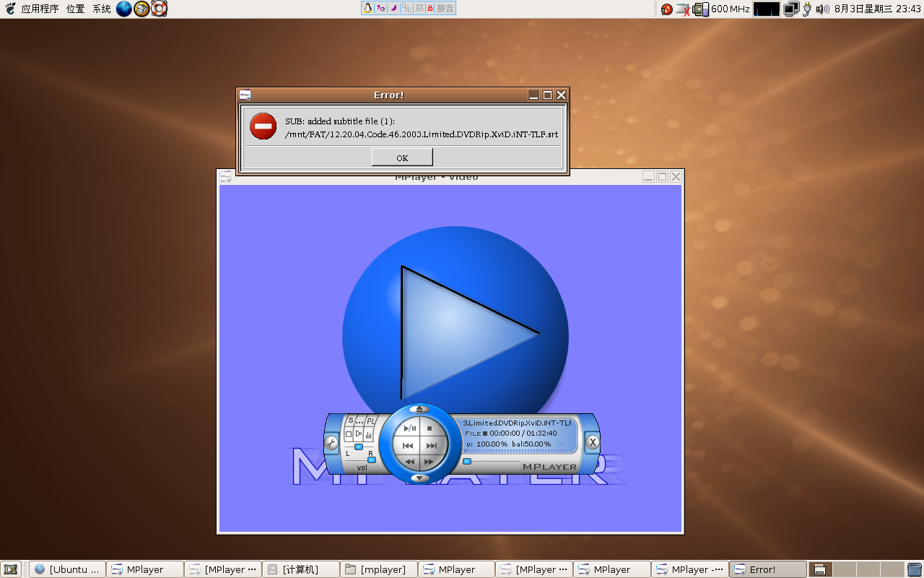Click the red update notifier icon
This screenshot has width=924, height=578.
pos(667,9)
